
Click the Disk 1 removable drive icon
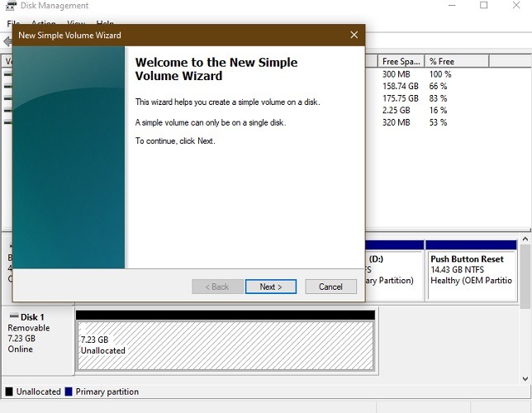(13, 317)
